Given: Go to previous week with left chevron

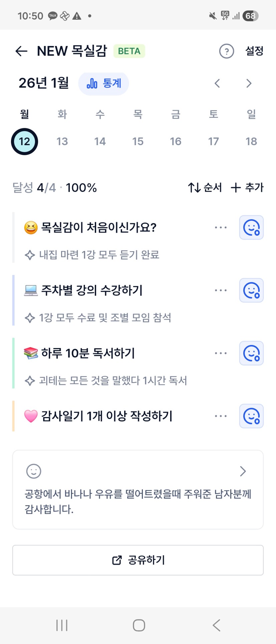Looking at the screenshot, I should pos(217,83).
